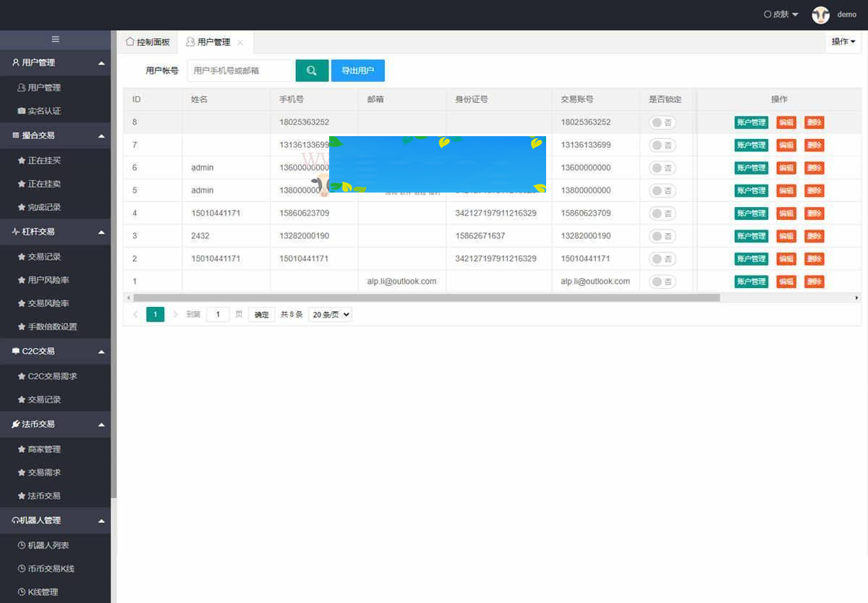Open 机器人列表 in the sidebar

(x=48, y=545)
